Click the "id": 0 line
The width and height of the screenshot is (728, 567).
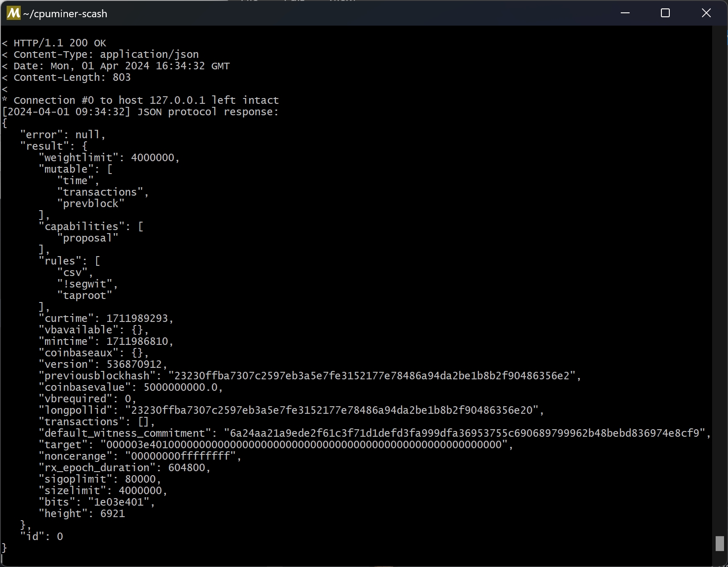[41, 537]
